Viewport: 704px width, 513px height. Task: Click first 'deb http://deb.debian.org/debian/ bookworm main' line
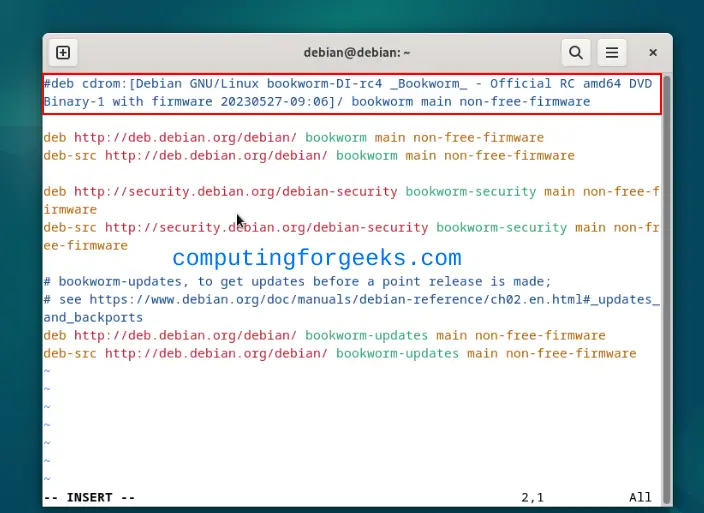[x=294, y=137]
